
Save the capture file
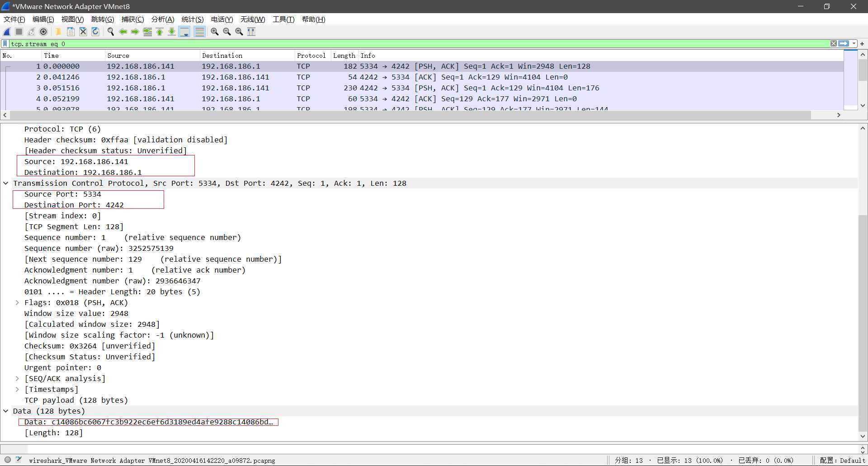point(71,32)
